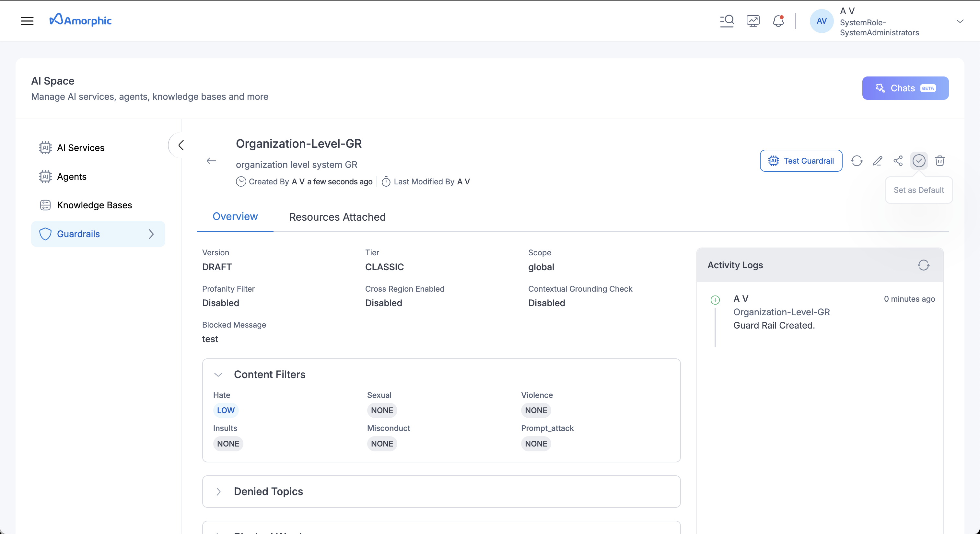980x534 pixels.
Task: Open the Chats beta button
Action: point(905,88)
